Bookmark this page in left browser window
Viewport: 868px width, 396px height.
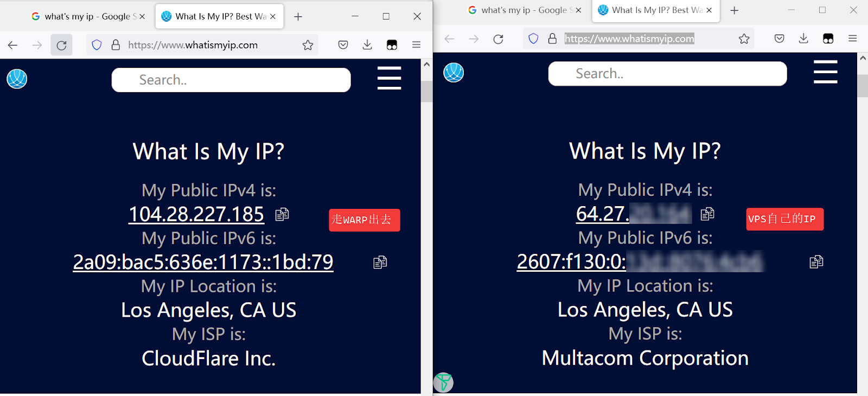click(308, 45)
